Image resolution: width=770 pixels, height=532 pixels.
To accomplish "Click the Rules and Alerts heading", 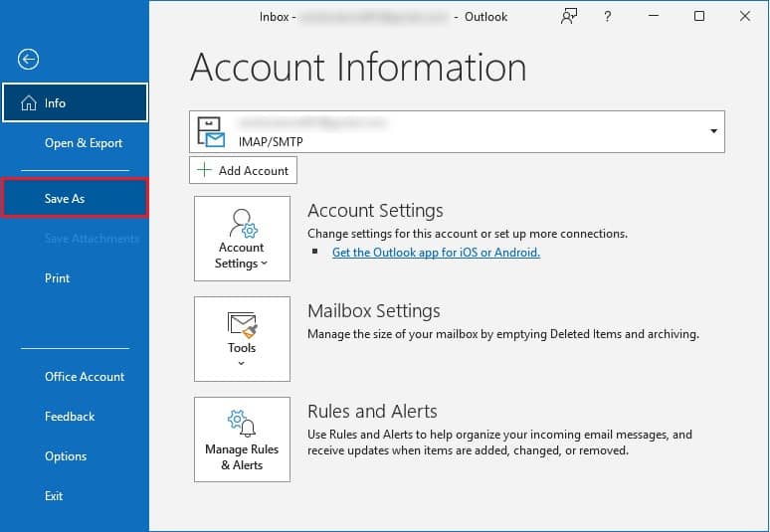I will click(372, 412).
